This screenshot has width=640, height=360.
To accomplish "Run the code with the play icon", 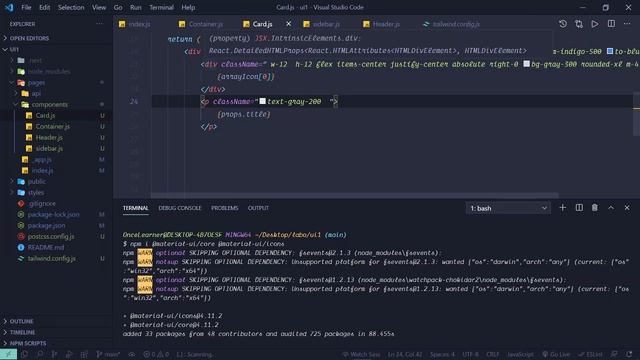I will 595,24.
